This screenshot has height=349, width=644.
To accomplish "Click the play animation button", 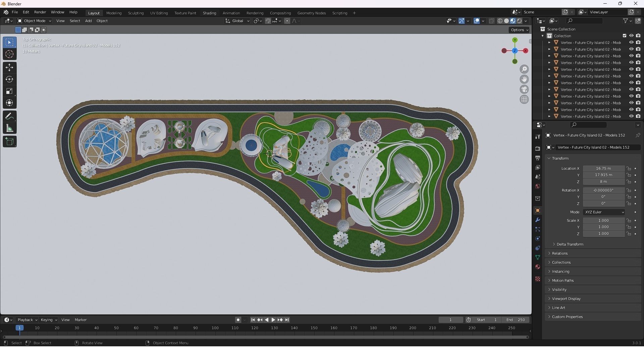I will [273, 320].
